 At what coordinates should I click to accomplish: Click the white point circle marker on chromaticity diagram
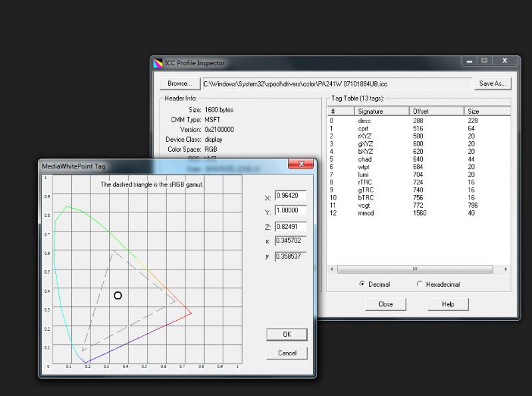pos(118,296)
